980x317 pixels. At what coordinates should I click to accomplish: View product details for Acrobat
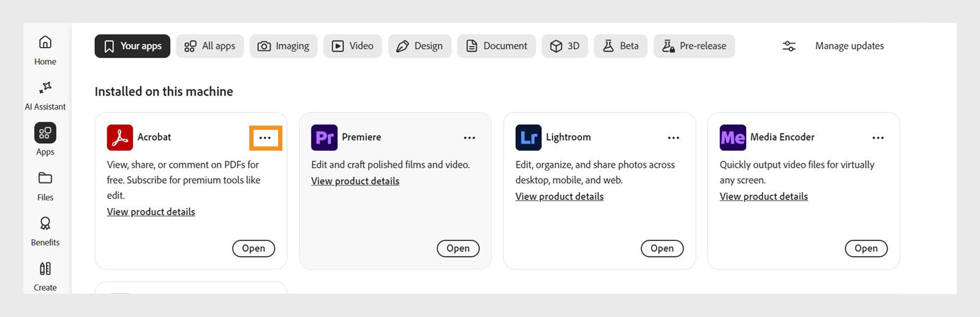pyautogui.click(x=151, y=212)
